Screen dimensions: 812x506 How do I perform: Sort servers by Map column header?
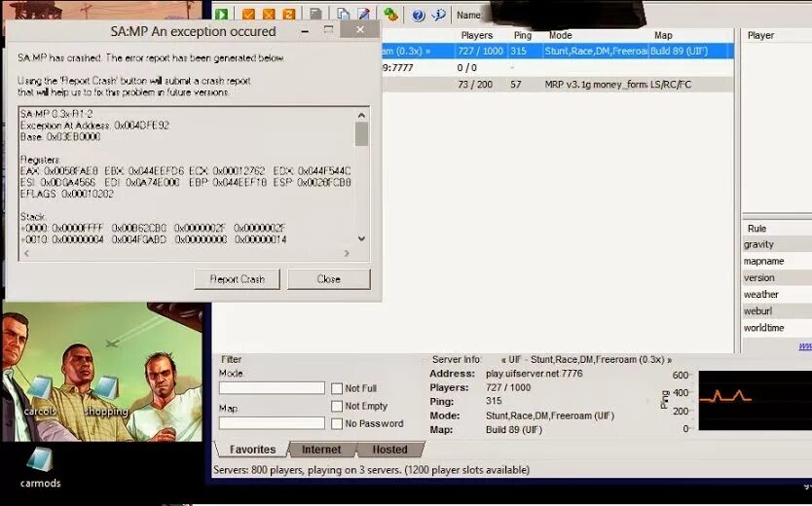(x=663, y=35)
